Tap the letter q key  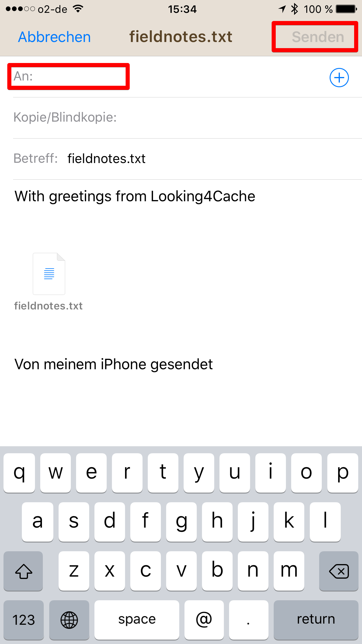pos(19,473)
